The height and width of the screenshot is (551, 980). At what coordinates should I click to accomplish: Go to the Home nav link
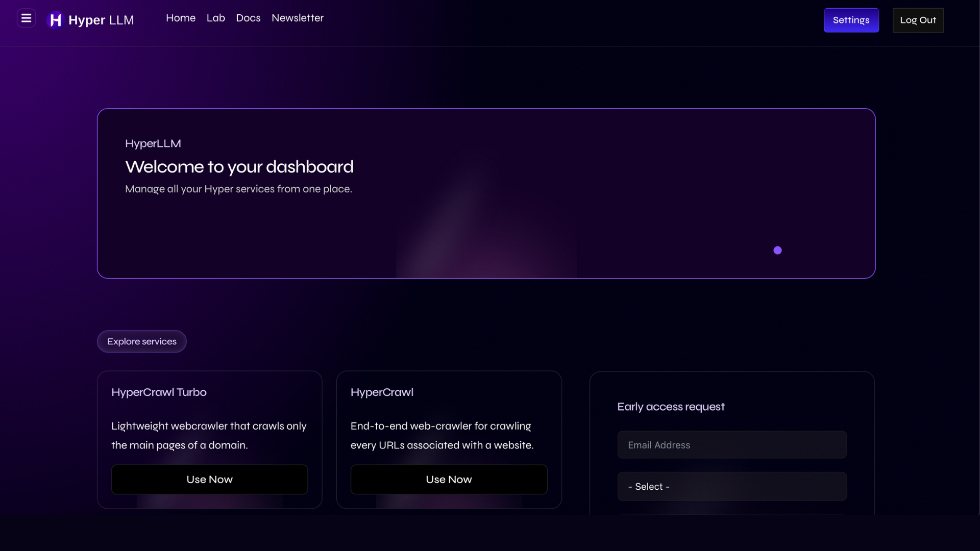(x=181, y=18)
